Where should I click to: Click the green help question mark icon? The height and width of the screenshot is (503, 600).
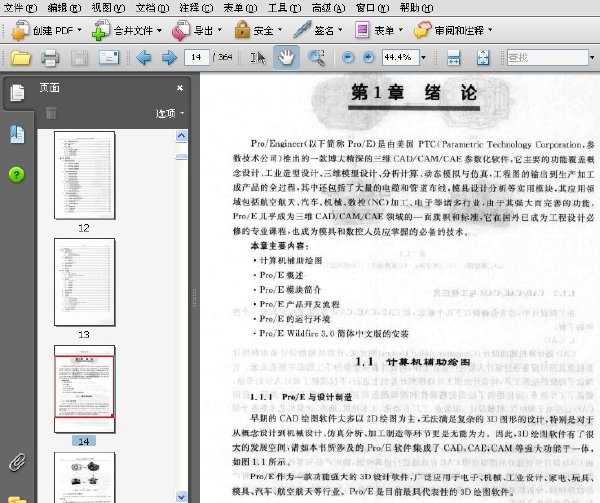16,175
